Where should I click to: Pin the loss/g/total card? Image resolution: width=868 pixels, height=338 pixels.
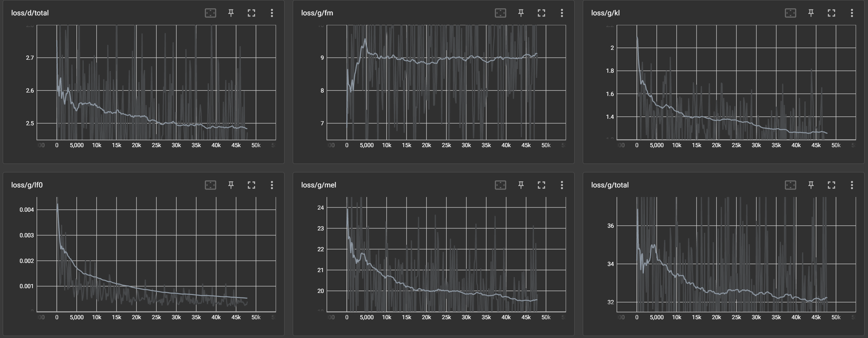[811, 185]
